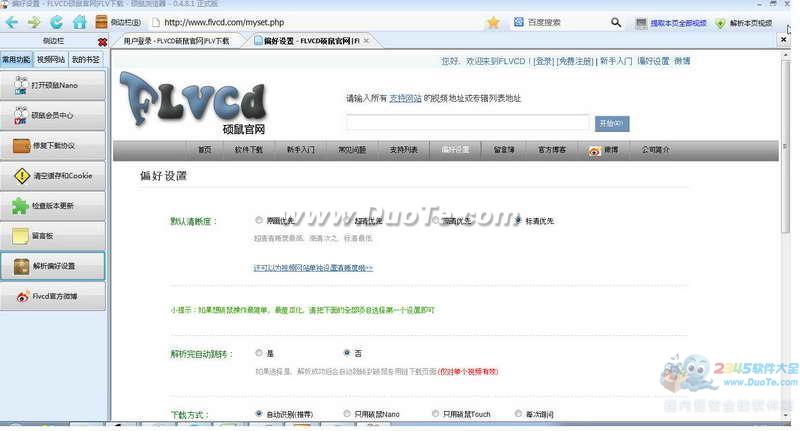Open 软件下载 in navigation bar

(x=248, y=150)
